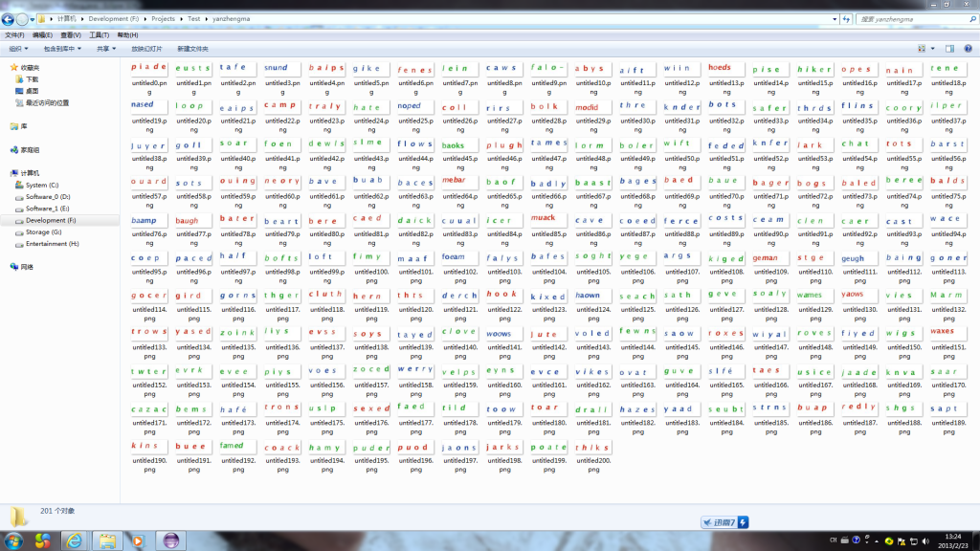This screenshot has width=980, height=551.
Task: Go back with the Explorer back arrow
Action: 8,19
